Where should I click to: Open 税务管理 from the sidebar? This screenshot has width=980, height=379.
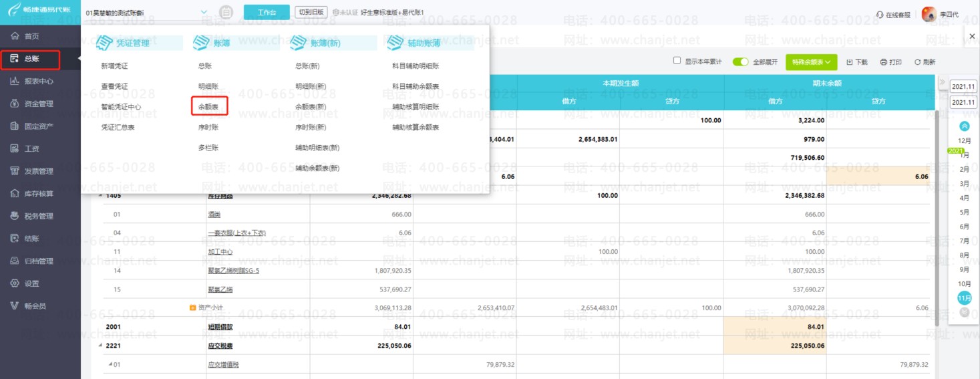[40, 216]
